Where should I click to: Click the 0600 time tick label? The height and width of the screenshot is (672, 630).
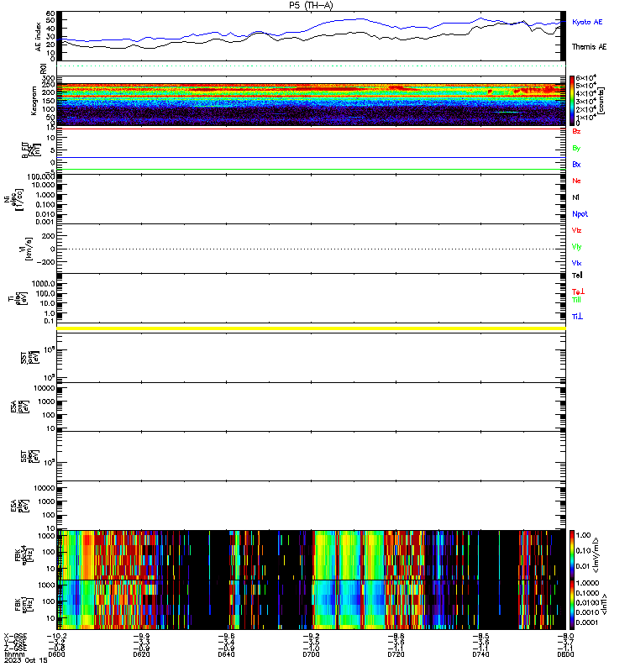(56, 654)
